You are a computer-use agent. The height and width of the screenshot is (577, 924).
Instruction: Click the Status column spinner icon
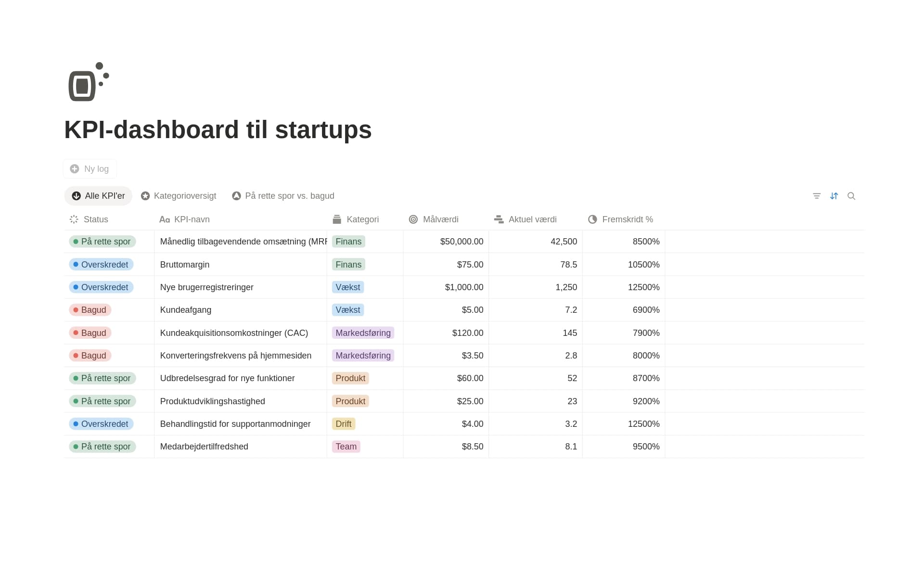pos(74,219)
